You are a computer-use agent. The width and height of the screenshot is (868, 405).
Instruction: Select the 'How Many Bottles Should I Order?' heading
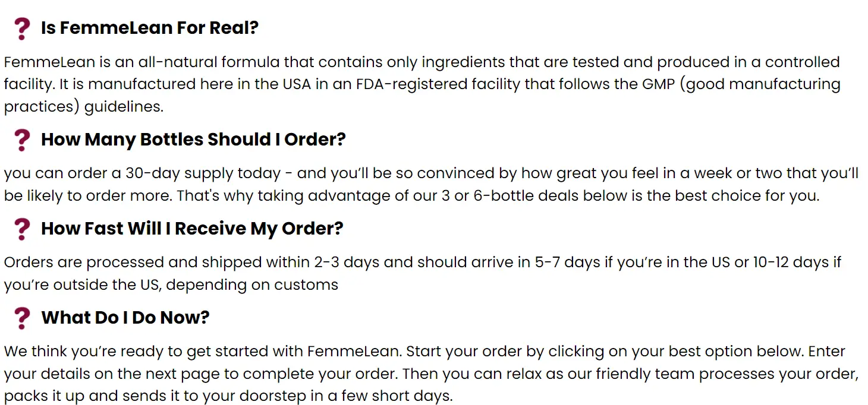coord(193,140)
